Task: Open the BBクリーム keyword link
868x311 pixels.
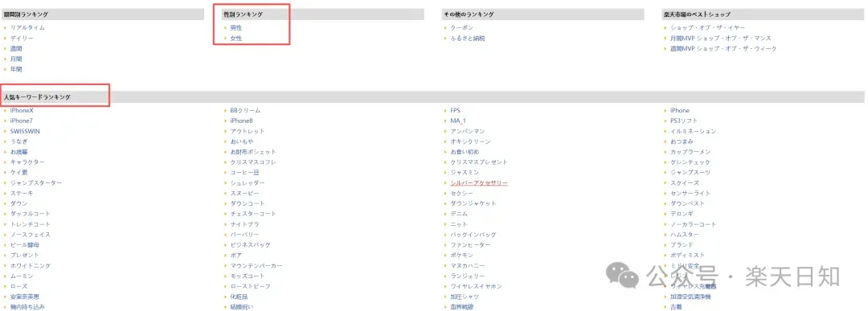Action: coord(245,111)
